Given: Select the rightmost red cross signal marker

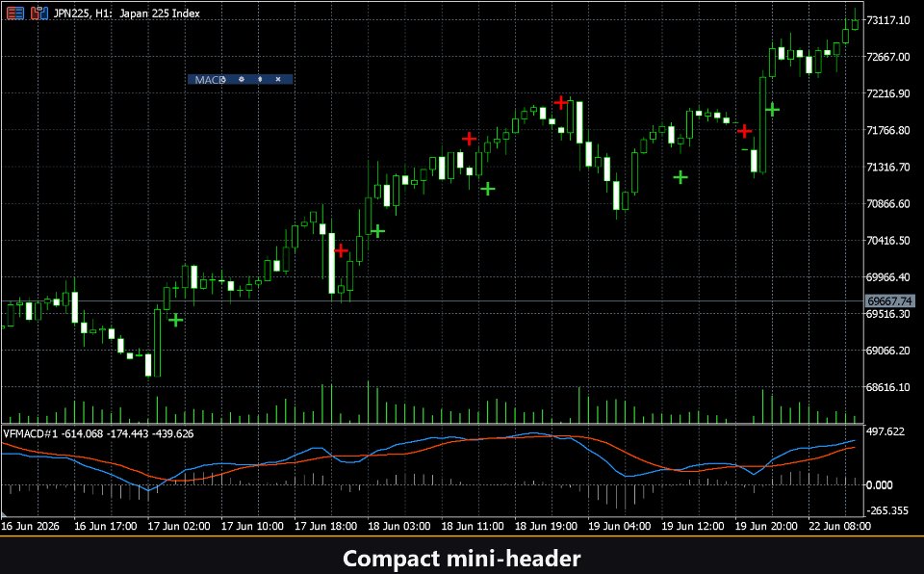Looking at the screenshot, I should (745, 130).
